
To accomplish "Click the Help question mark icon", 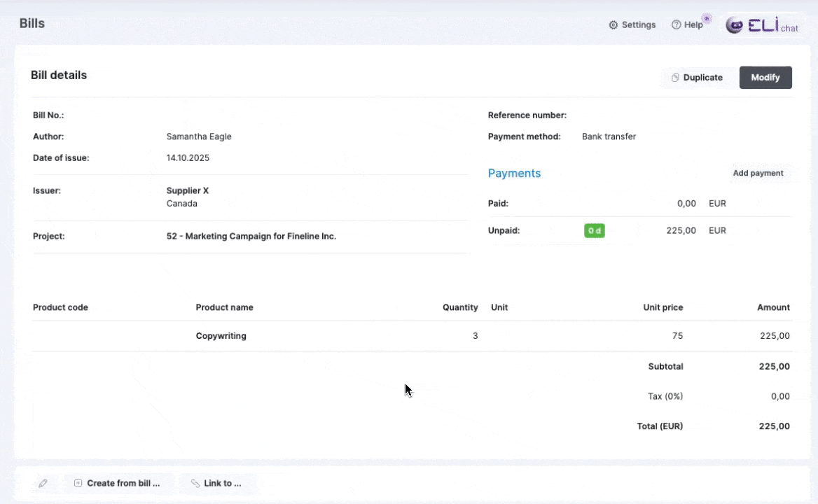I will [x=676, y=25].
